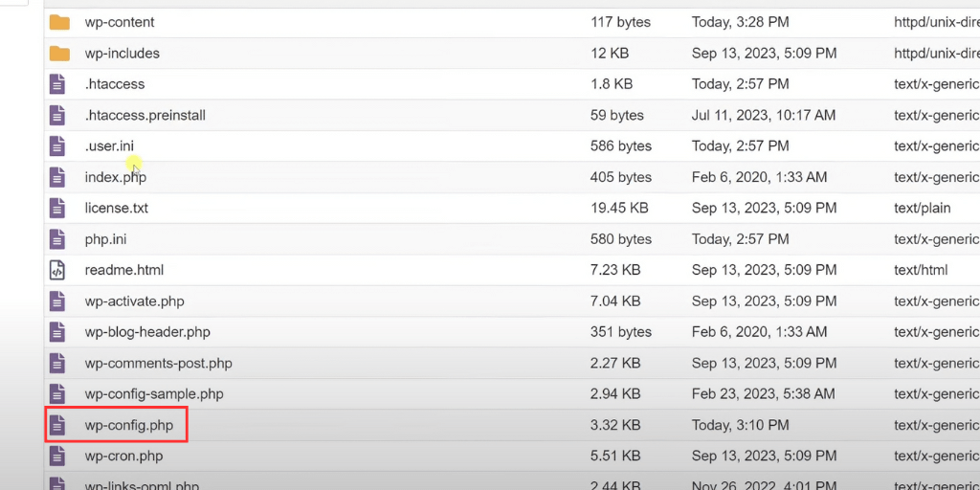The height and width of the screenshot is (490, 980).
Task: Click the text/html type of readme.html
Action: point(922,270)
